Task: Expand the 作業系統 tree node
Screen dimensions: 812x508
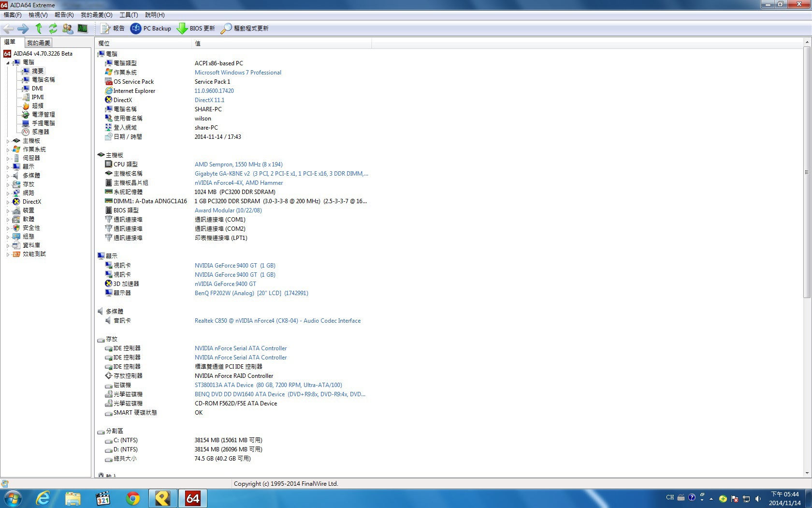Action: pyautogui.click(x=8, y=149)
